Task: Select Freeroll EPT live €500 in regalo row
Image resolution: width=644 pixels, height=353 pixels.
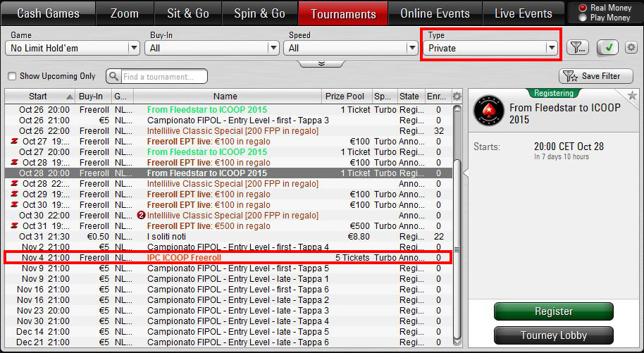Action: (228, 226)
